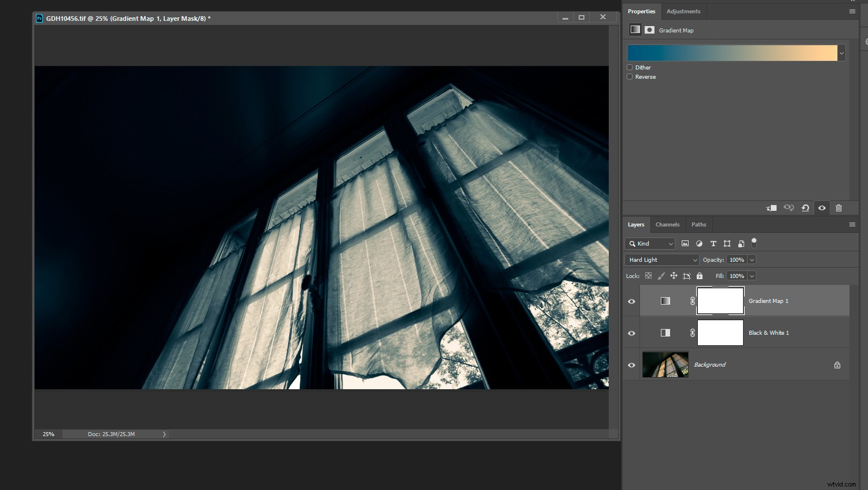Delete the Gradient Map adjustment layer

tap(839, 208)
